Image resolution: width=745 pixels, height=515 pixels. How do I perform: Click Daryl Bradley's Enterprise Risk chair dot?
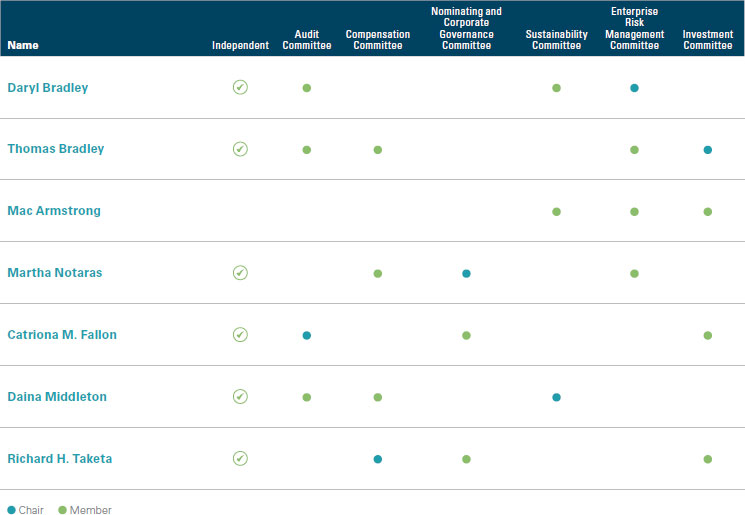[634, 88]
